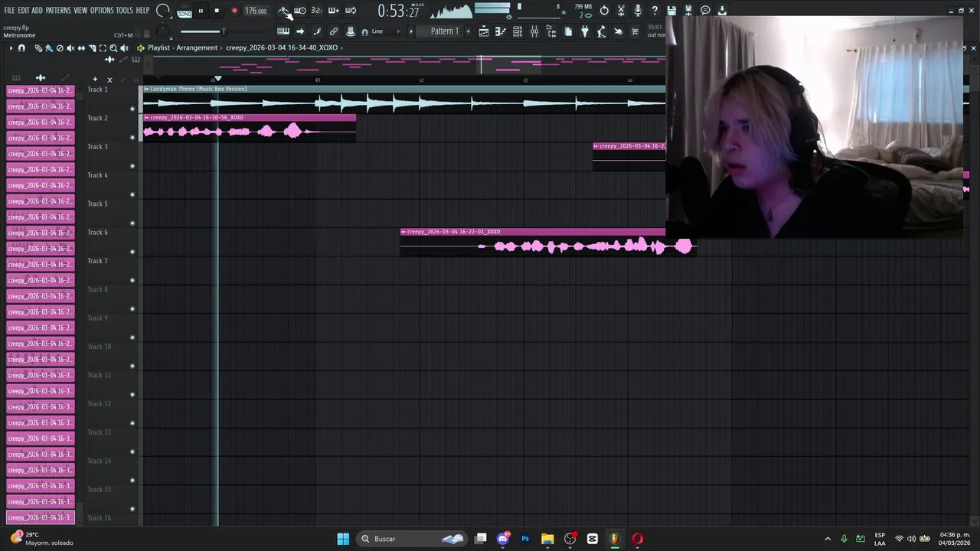Open the Playlist - Arrangement dropdown
This screenshot has height=551, width=980.
pyautogui.click(x=182, y=47)
